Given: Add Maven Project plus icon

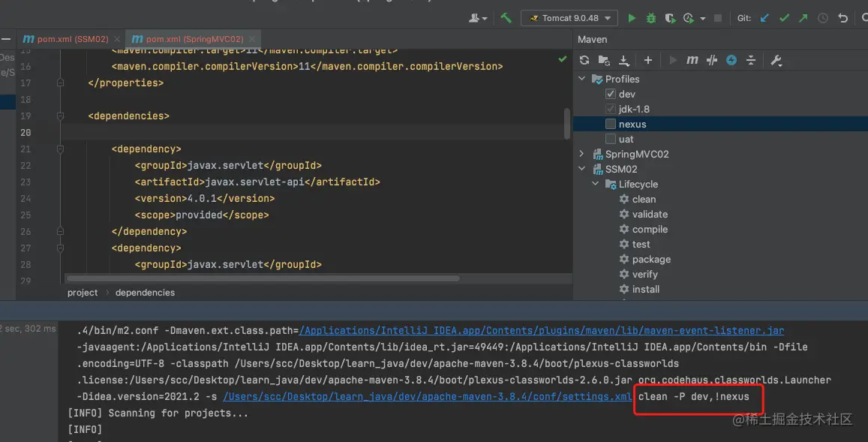Looking at the screenshot, I should tap(647, 60).
